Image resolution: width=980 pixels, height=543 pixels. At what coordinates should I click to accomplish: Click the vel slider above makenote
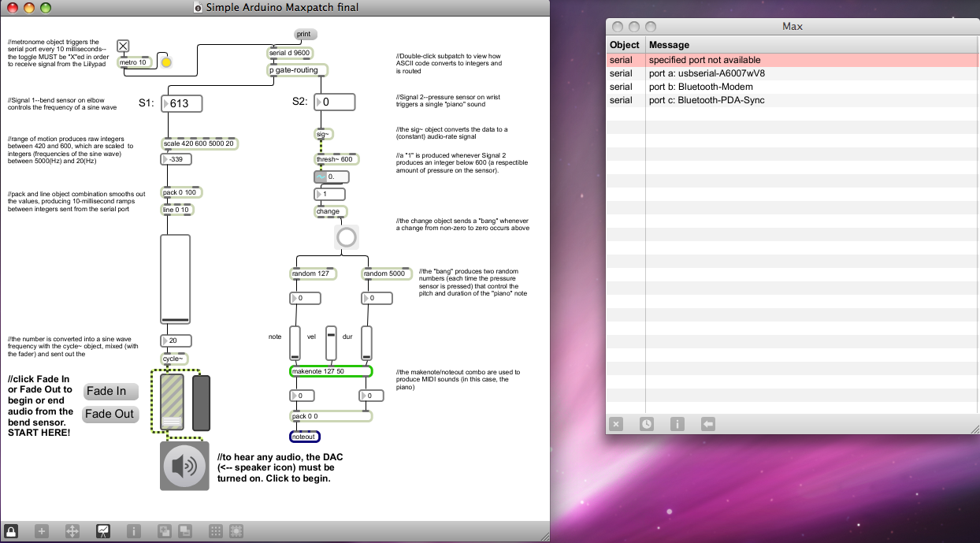(331, 344)
